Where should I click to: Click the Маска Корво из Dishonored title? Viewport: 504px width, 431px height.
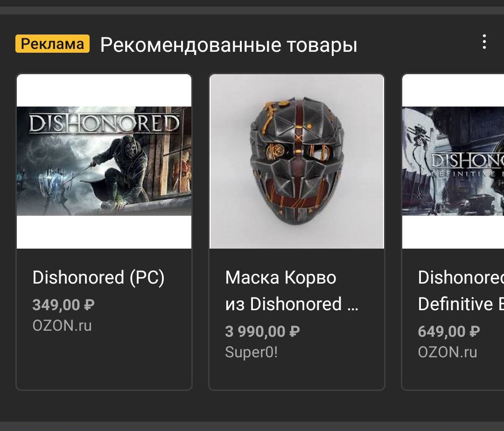[292, 291]
